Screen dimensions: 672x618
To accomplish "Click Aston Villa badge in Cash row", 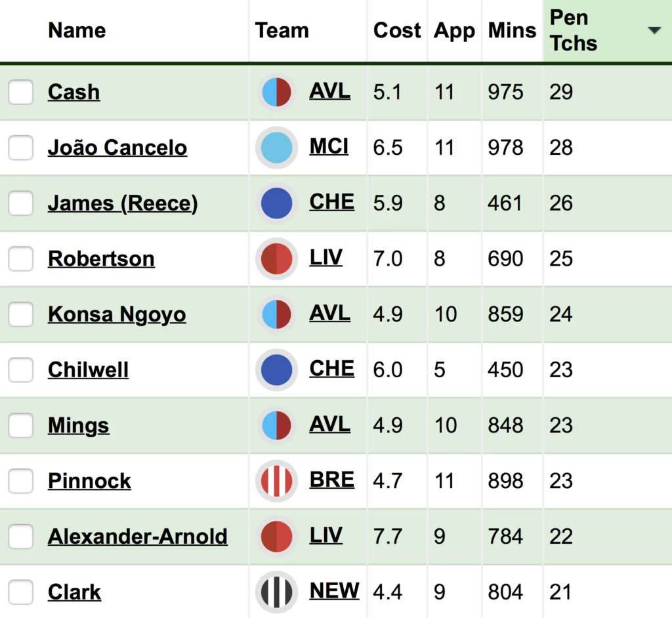I will 276,92.
